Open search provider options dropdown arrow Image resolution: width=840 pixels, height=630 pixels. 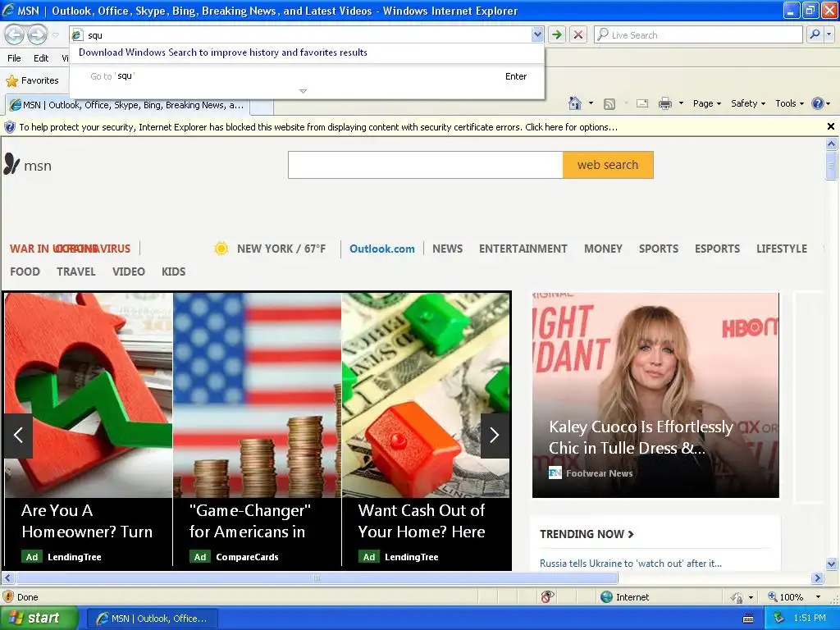829,34
